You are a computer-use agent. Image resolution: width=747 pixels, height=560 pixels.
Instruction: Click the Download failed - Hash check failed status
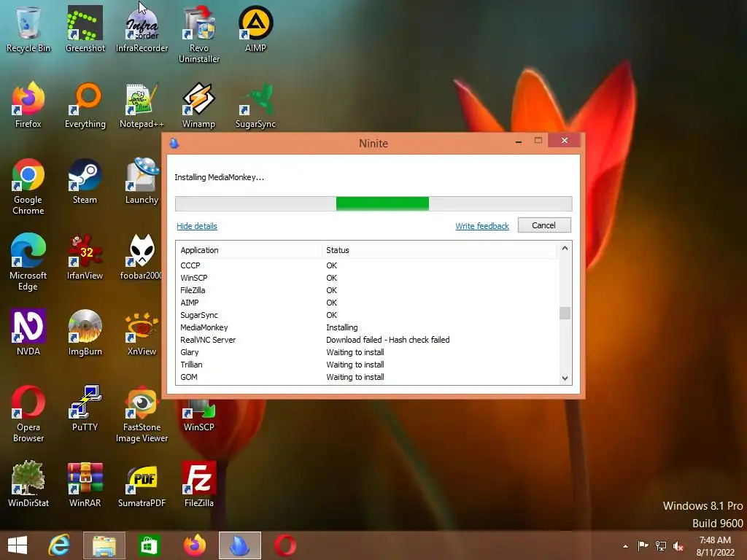[x=388, y=340]
